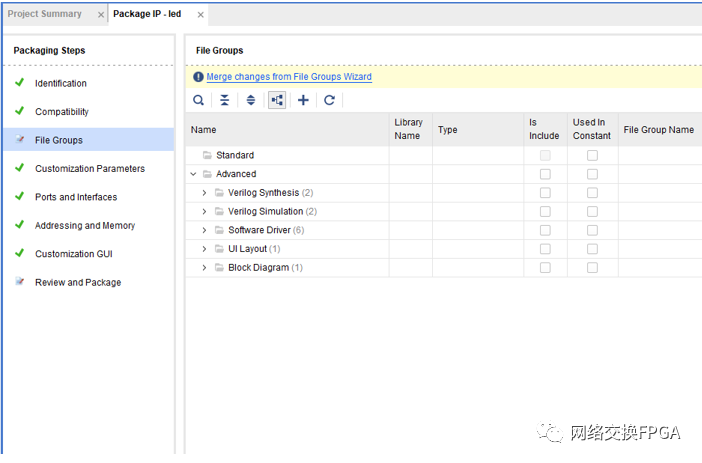Select Verilog Simulation (2) row
Viewport: 702px width, 463px height.
click(x=444, y=211)
